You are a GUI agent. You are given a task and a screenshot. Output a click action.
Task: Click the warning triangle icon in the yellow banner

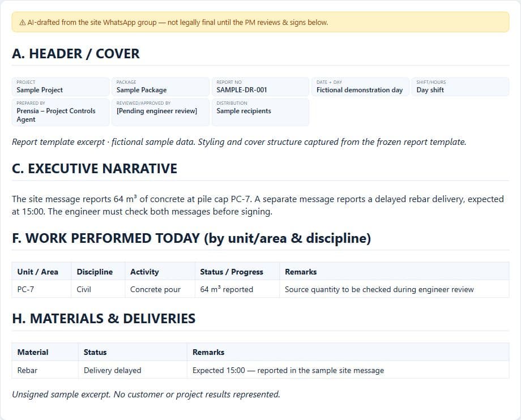[x=22, y=23]
